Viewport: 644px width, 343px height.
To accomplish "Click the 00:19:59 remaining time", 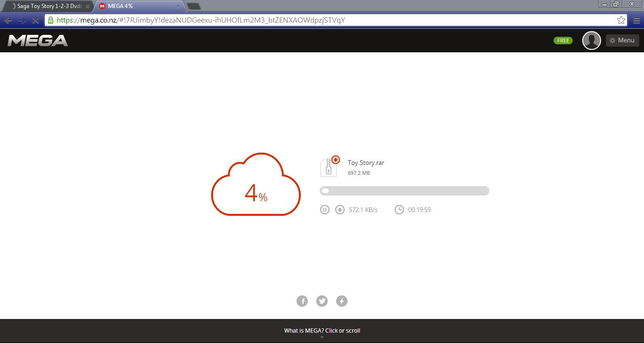I will [420, 210].
